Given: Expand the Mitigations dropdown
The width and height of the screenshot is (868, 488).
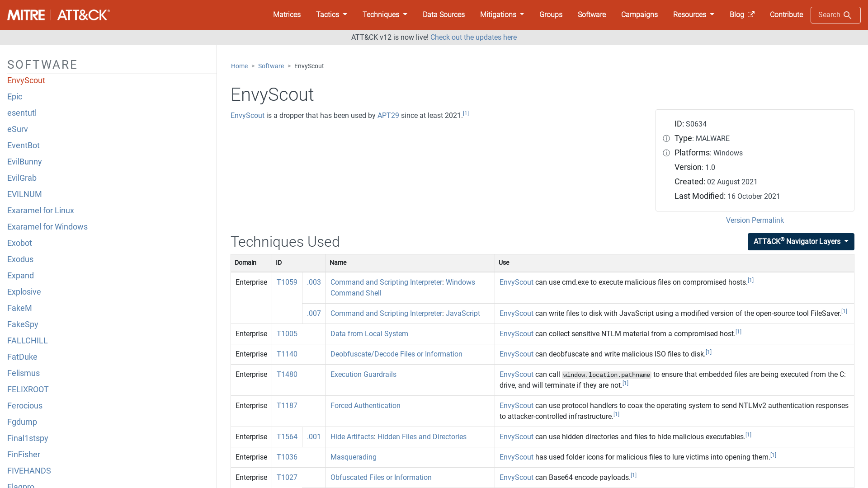Looking at the screenshot, I should (x=502, y=15).
